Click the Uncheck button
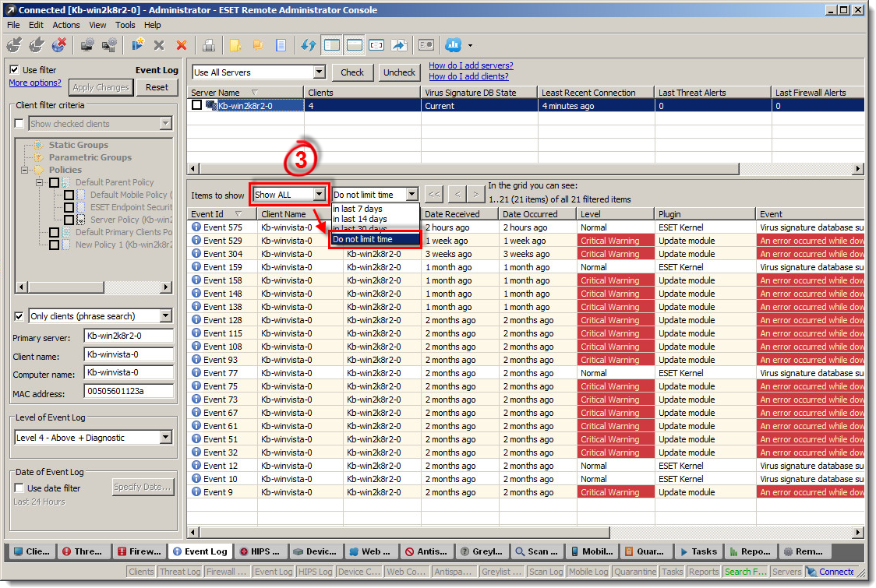 [x=400, y=72]
